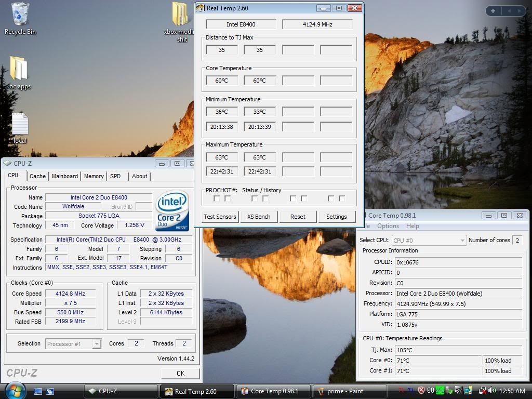Switch to CPU-Z on the taskbar
The height and width of the screenshot is (399, 532).
pyautogui.click(x=121, y=391)
